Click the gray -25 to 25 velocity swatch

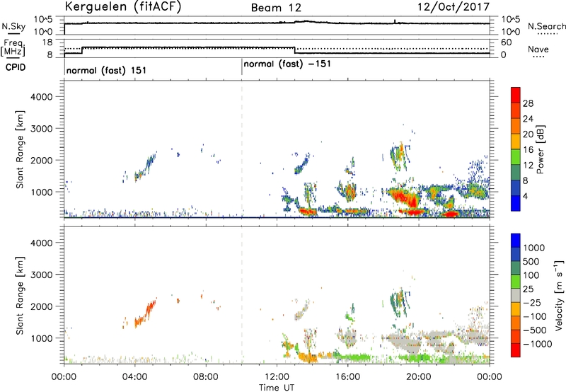tap(516, 295)
